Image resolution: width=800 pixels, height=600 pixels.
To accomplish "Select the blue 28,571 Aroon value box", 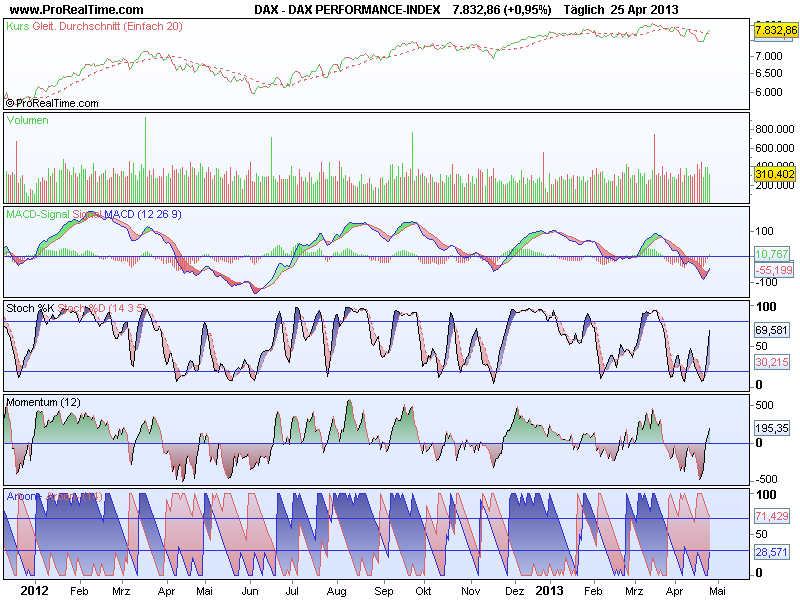I will pyautogui.click(x=771, y=552).
